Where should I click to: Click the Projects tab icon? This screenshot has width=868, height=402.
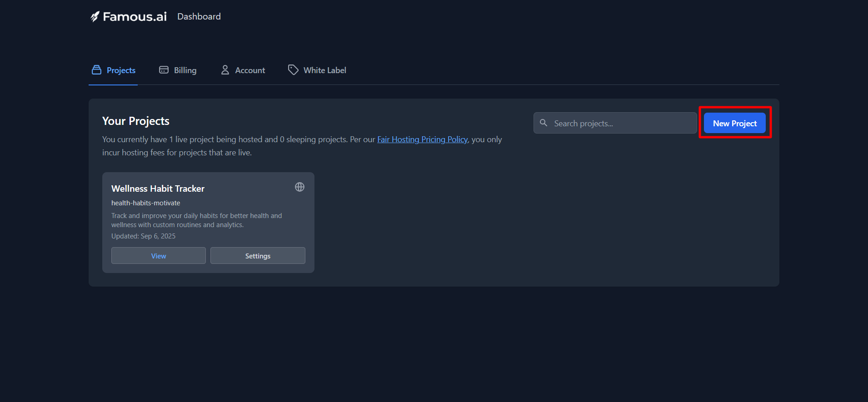(x=96, y=70)
